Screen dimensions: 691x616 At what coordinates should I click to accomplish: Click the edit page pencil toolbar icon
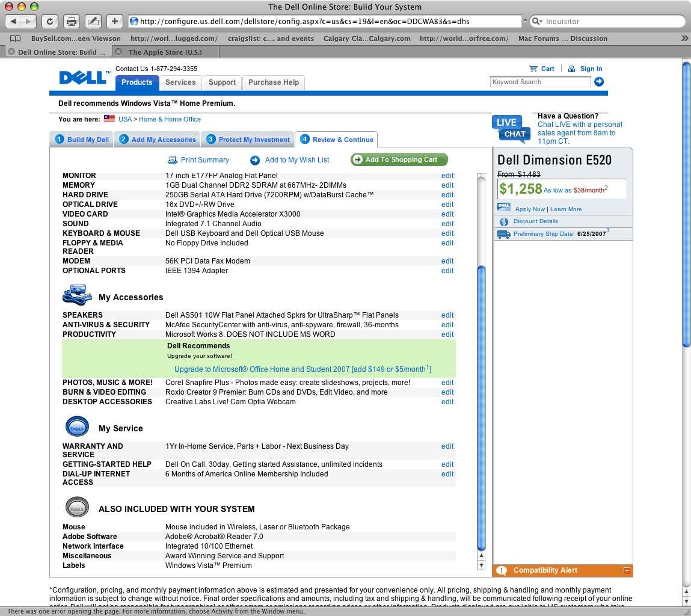(93, 20)
